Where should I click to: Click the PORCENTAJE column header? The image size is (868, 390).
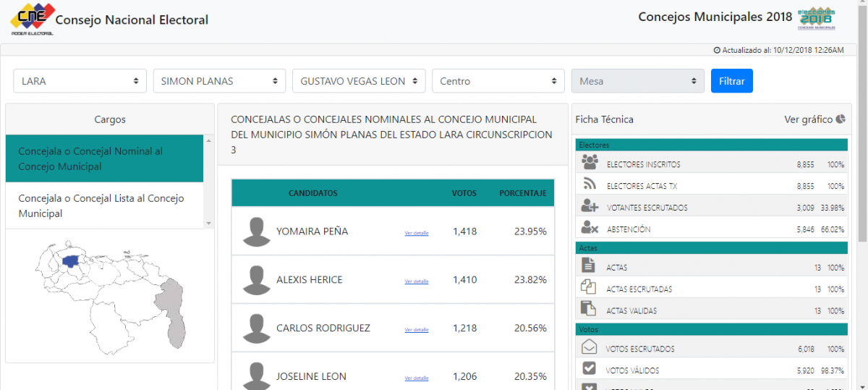click(x=523, y=193)
